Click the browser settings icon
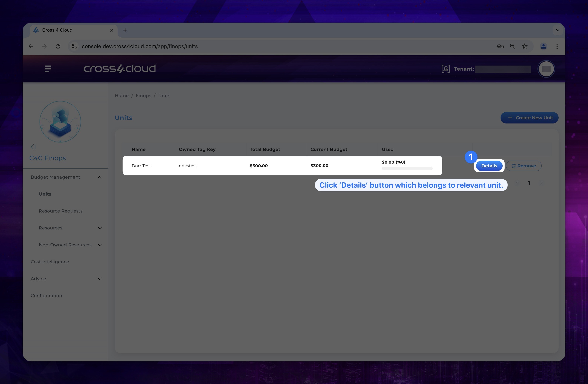Screen dimensions: 588x384 tap(557, 46)
